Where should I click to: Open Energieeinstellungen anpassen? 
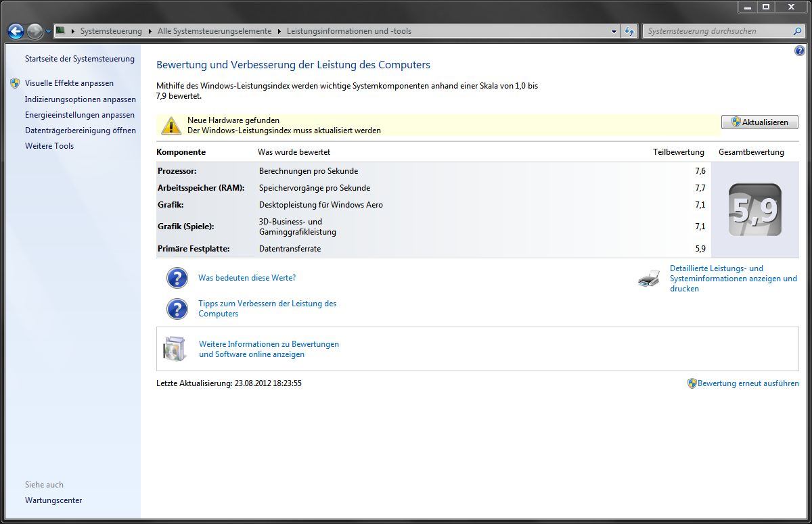click(80, 115)
